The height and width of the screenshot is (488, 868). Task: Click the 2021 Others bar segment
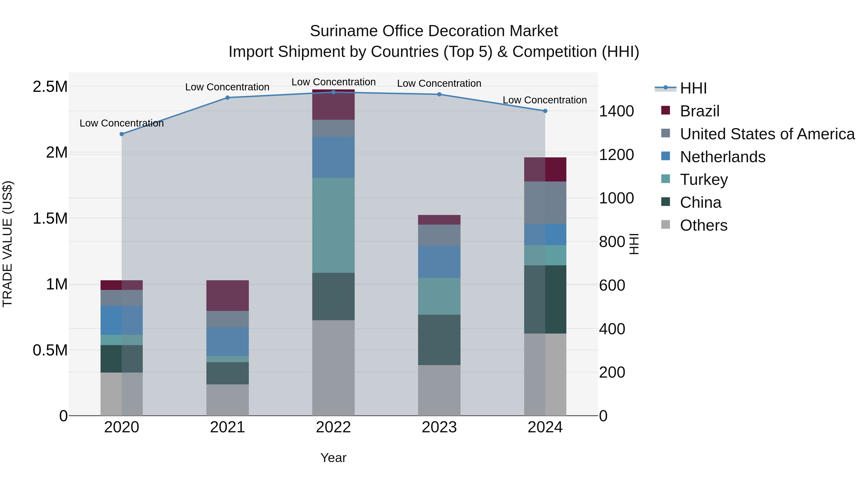coord(227,400)
